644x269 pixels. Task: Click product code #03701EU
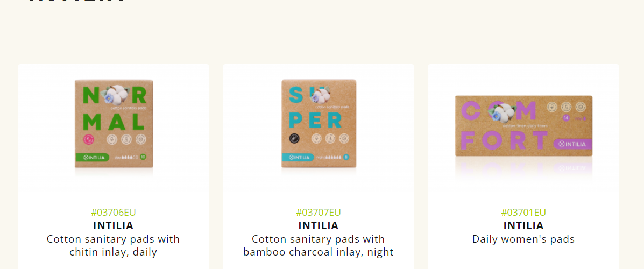click(523, 213)
